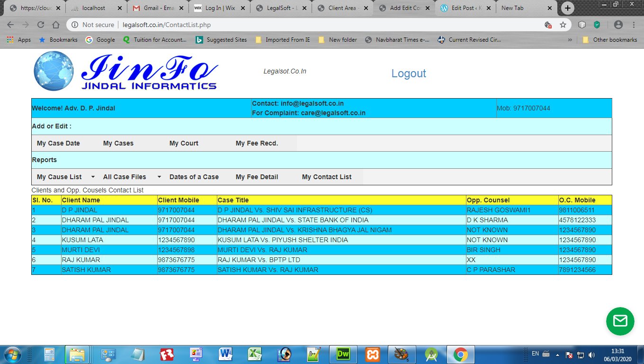Open XAMPP from the taskbar

click(372, 354)
